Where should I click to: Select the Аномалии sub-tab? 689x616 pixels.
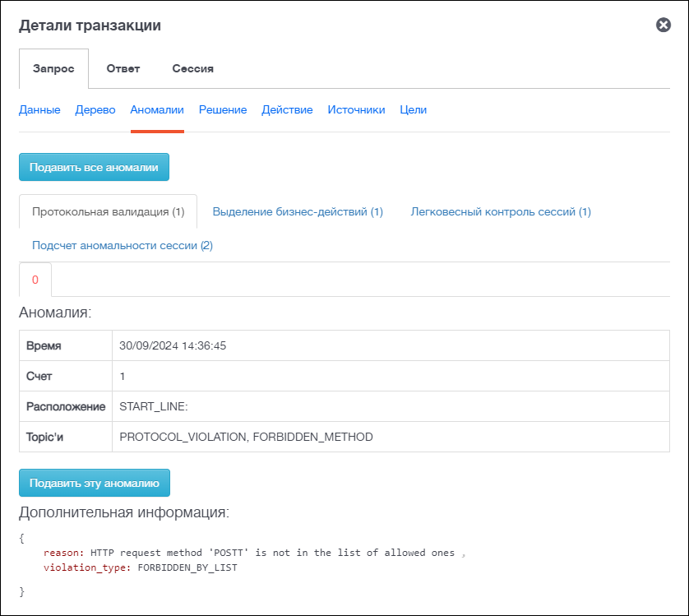click(x=157, y=110)
